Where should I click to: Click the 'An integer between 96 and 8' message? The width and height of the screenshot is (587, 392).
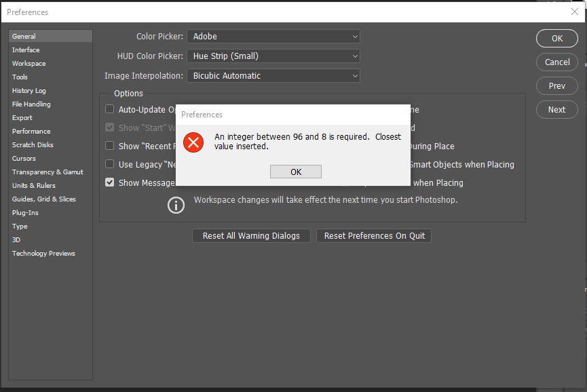click(307, 141)
